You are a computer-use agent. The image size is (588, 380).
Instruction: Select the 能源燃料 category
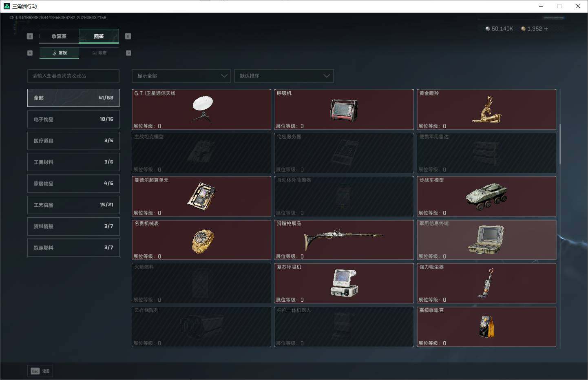coord(73,247)
